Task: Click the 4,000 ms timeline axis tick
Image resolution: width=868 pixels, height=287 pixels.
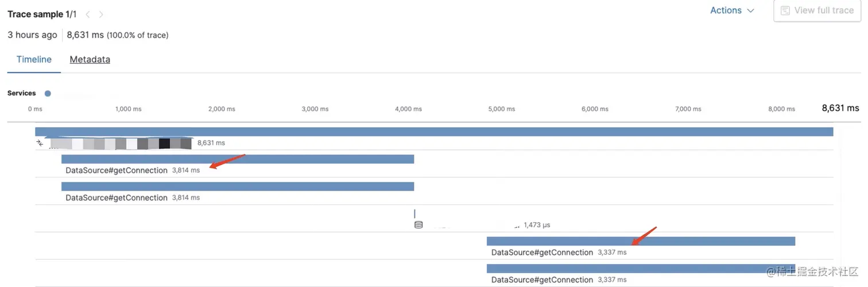Action: point(408,108)
